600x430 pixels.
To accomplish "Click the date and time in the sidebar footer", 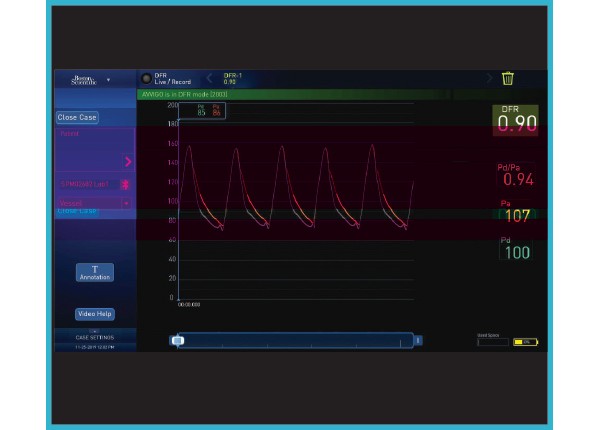I will tap(95, 347).
